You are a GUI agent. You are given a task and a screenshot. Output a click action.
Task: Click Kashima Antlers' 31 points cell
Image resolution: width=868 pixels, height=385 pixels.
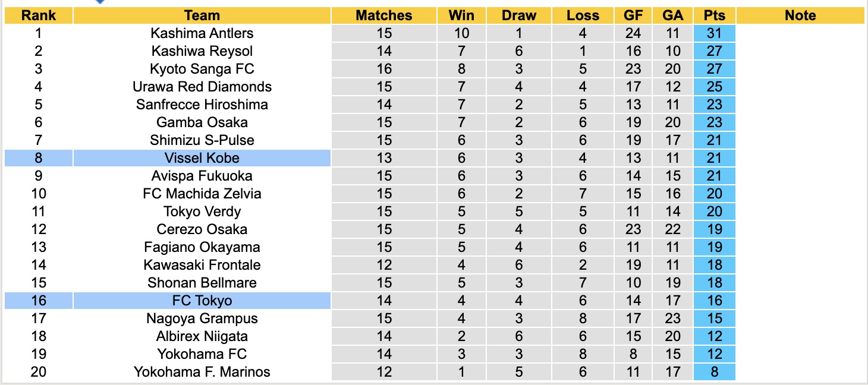pyautogui.click(x=714, y=33)
